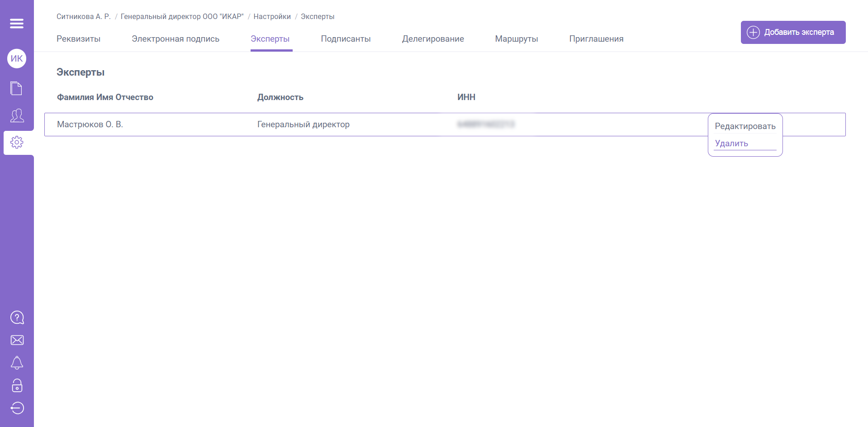
Task: Choose Удалить in the context menu
Action: pyautogui.click(x=731, y=143)
